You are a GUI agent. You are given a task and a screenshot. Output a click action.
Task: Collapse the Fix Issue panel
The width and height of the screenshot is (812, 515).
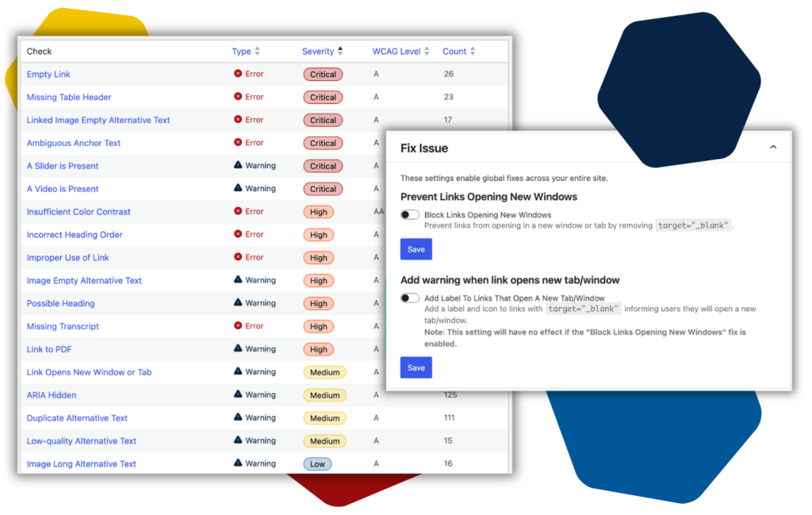[773, 147]
